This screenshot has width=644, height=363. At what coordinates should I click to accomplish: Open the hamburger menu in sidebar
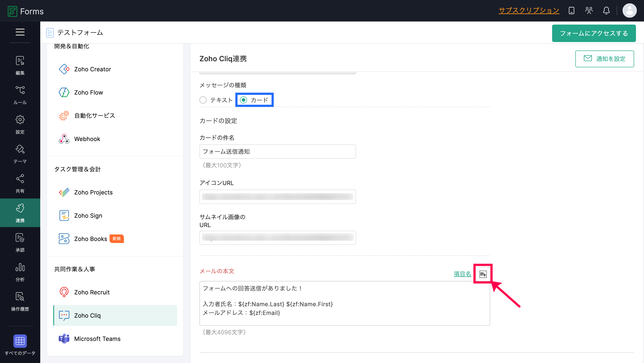[20, 32]
